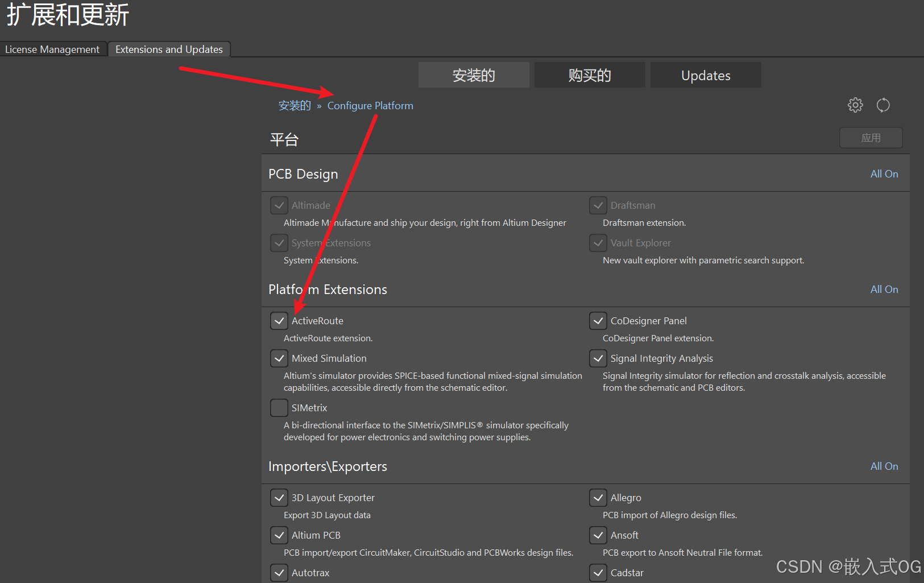This screenshot has height=583, width=924.
Task: Toggle the Mixed Simulation checkbox
Action: (279, 358)
